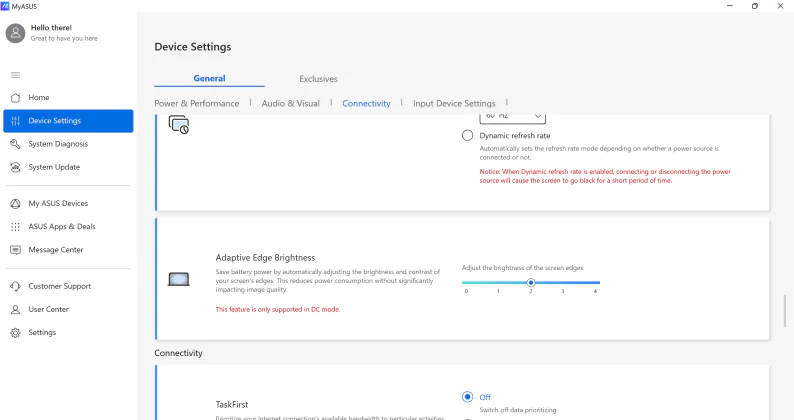Screen dimensions: 794x420
Task: Click the edge brightness slider handle
Action: click(x=531, y=283)
